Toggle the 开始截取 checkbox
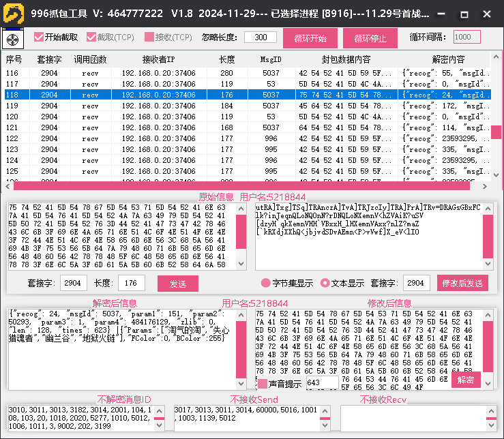Screen dimensions: 504x439 [x=39, y=37]
